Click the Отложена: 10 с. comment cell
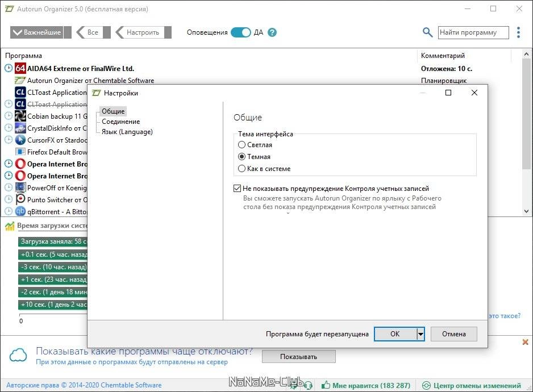 (446, 68)
